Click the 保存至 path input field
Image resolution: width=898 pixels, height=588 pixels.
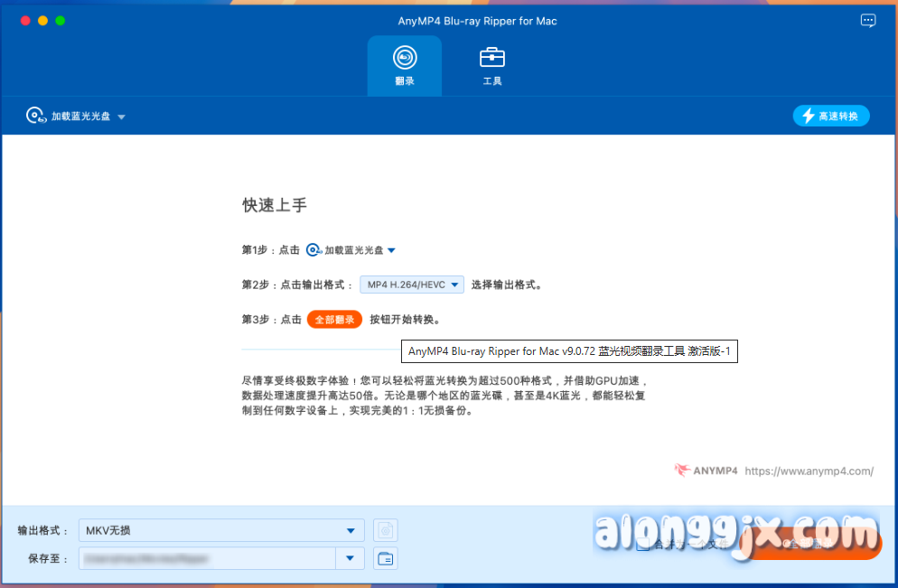pyautogui.click(x=206, y=558)
